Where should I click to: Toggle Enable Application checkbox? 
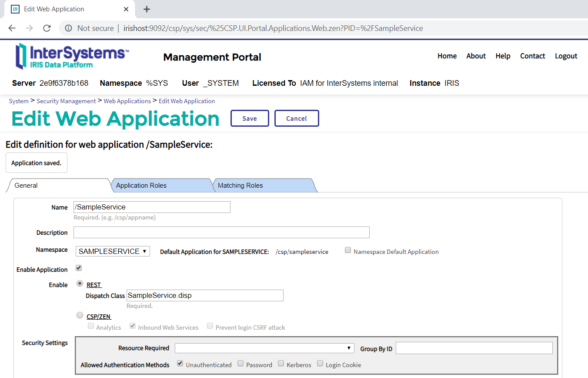coord(79,268)
